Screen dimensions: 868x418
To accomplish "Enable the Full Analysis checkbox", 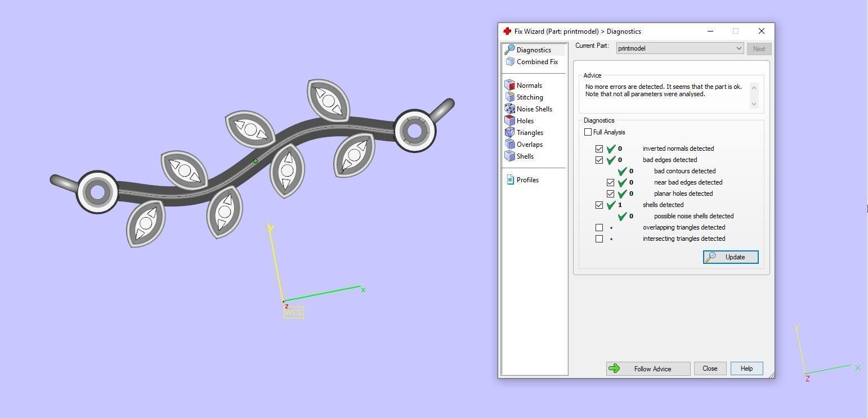I will tap(588, 132).
